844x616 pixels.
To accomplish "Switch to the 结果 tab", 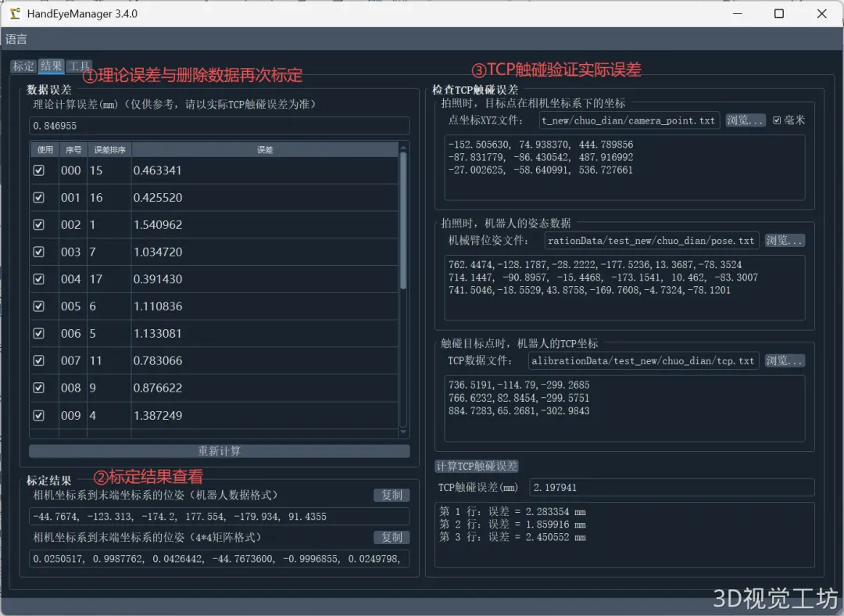I will pos(51,66).
